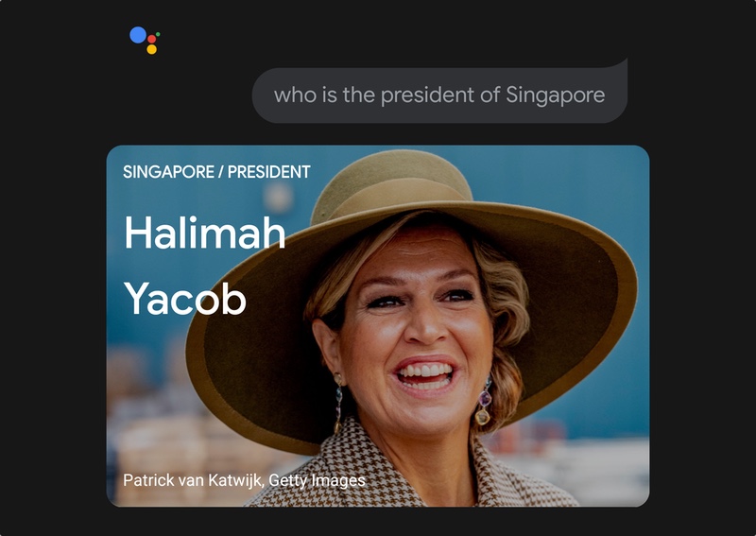Viewport: 756px width, 536px height.
Task: Click the name 'Halimah' on the card
Action: [x=204, y=233]
